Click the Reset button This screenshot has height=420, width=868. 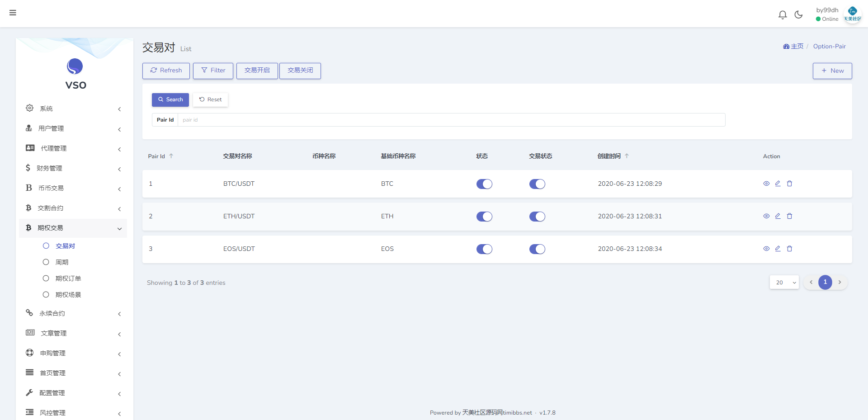click(x=211, y=99)
